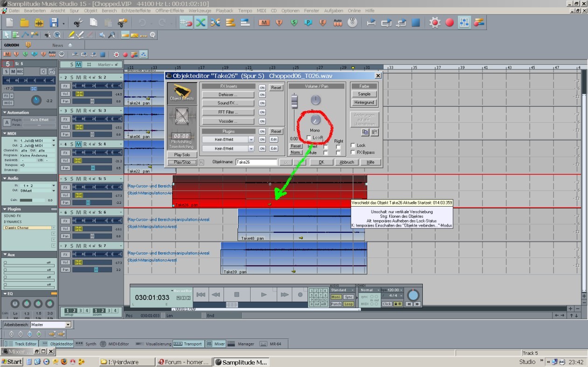Open Pitchshifting Timestretching page in Objekteditor
The image size is (588, 367).
coord(182,139)
